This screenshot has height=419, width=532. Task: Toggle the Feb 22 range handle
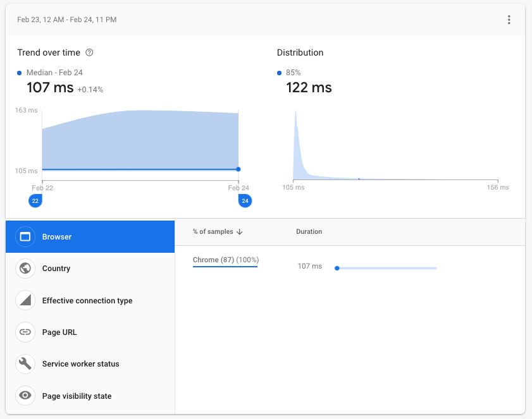coord(35,200)
